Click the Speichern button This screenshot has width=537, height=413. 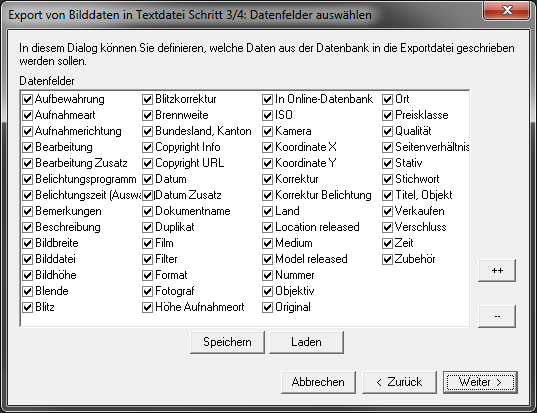click(x=227, y=342)
